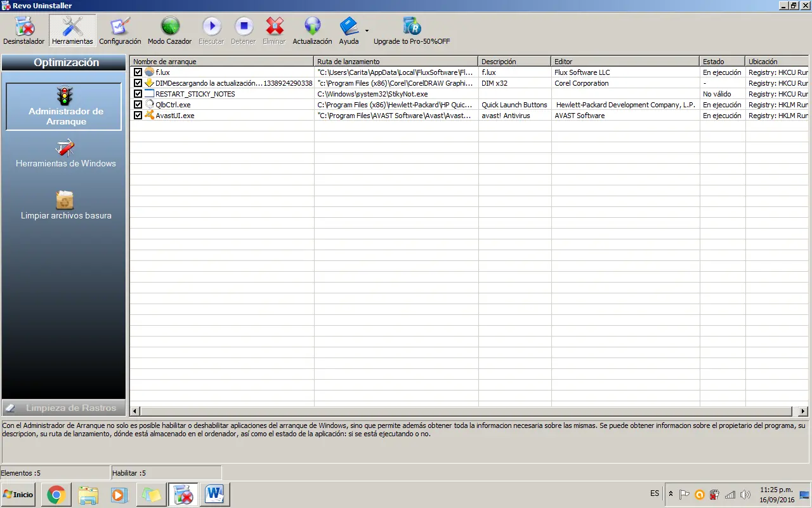Image resolution: width=812 pixels, height=508 pixels.
Task: Select the QlbCtrl.exe row name
Action: click(x=173, y=105)
